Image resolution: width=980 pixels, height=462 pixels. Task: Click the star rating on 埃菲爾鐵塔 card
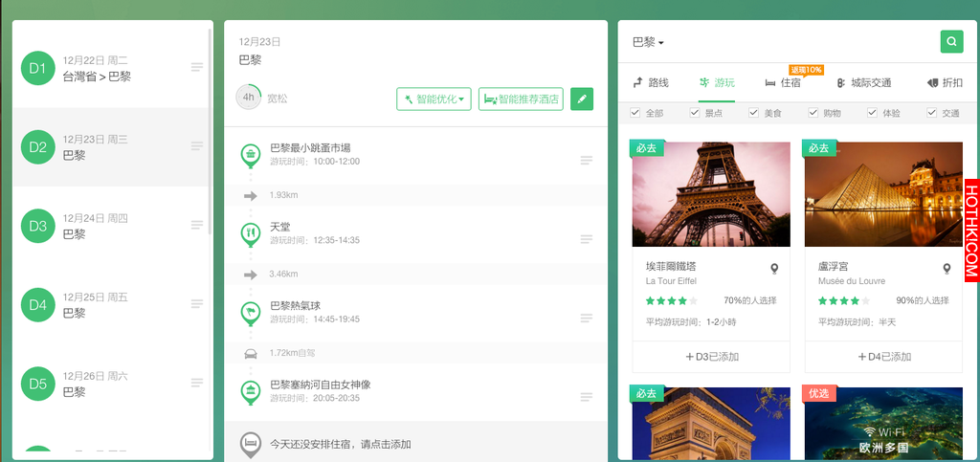coord(671,301)
